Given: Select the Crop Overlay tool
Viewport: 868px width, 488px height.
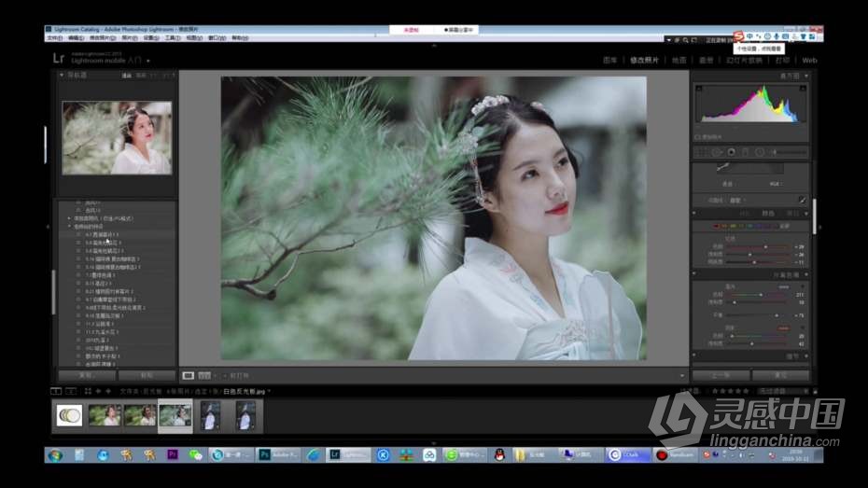Looking at the screenshot, I should 700,151.
